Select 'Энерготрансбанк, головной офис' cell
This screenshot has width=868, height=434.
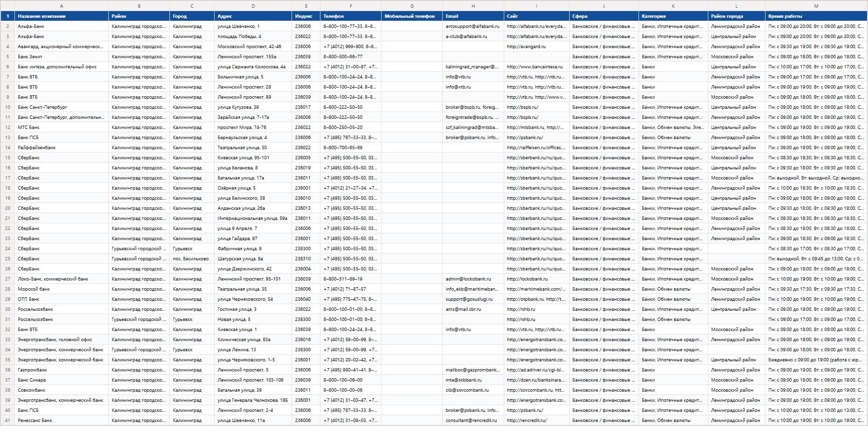pyautogui.click(x=62, y=340)
